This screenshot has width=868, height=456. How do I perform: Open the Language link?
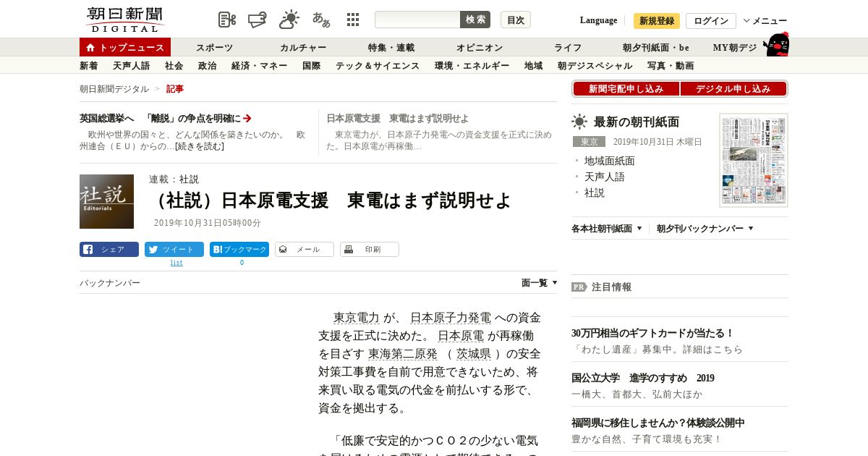[x=598, y=20]
